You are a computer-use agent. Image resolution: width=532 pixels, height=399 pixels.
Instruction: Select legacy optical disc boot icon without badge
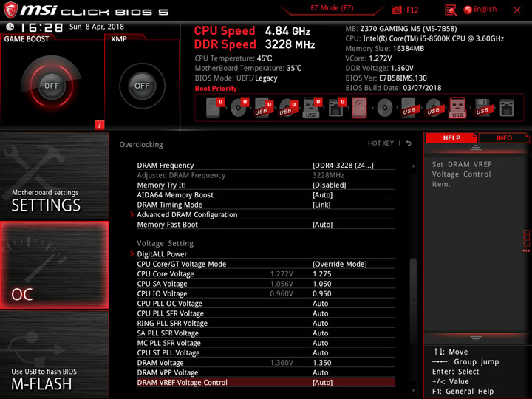coord(384,108)
